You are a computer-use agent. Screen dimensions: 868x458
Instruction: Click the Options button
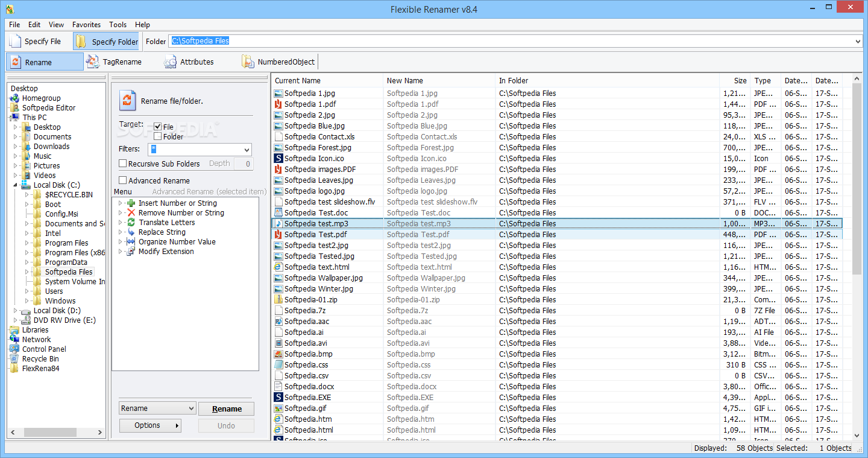(x=150, y=425)
